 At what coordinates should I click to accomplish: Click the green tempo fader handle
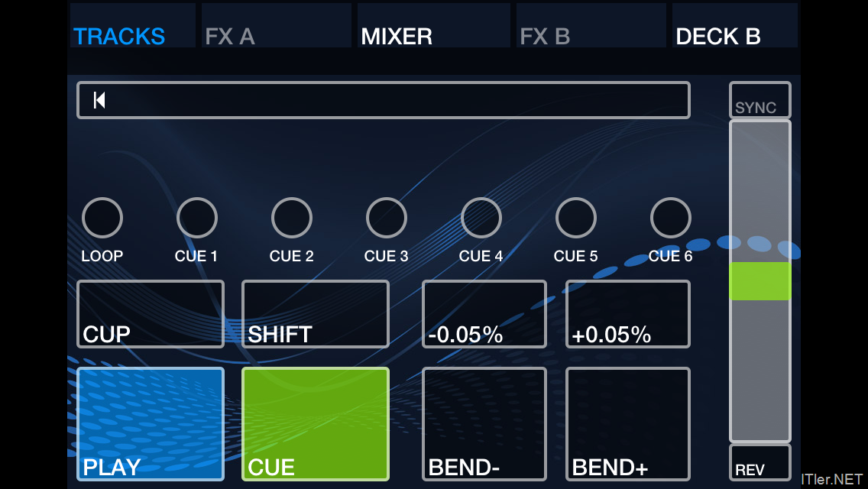(760, 281)
